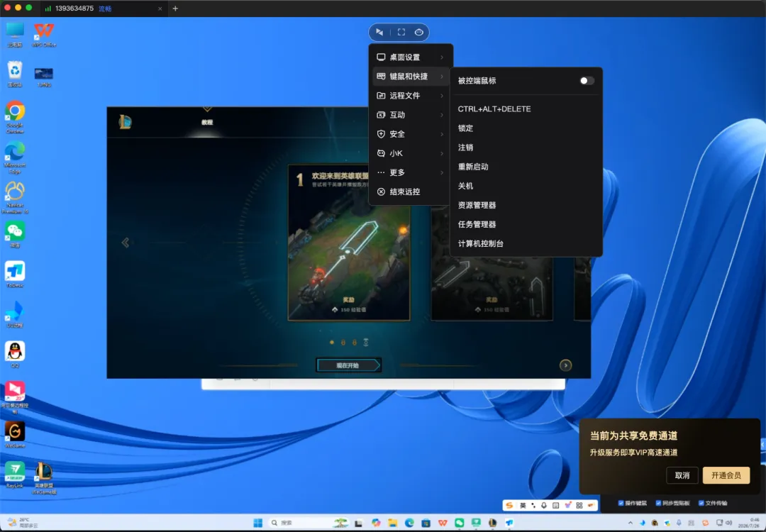Screen dimensions: 766x532
Task: Open the 1.PNG file on desktop
Action: click(x=44, y=76)
